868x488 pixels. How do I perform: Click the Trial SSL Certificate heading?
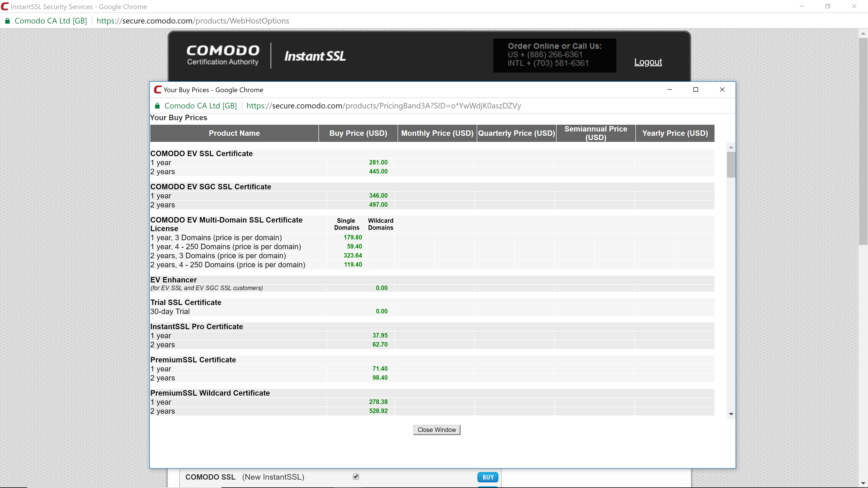pos(186,303)
